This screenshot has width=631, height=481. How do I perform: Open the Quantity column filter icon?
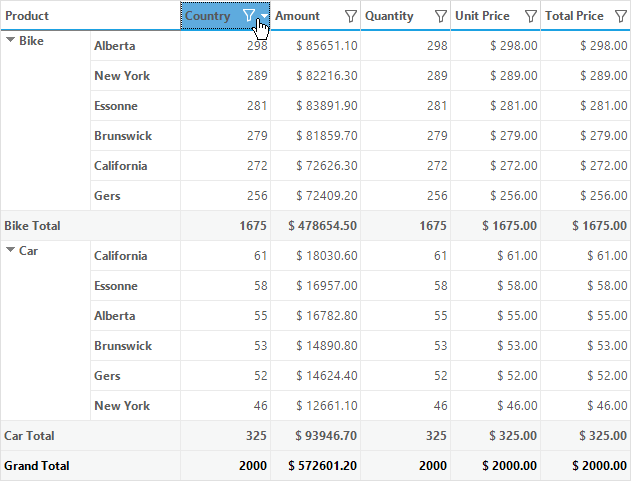coord(441,16)
